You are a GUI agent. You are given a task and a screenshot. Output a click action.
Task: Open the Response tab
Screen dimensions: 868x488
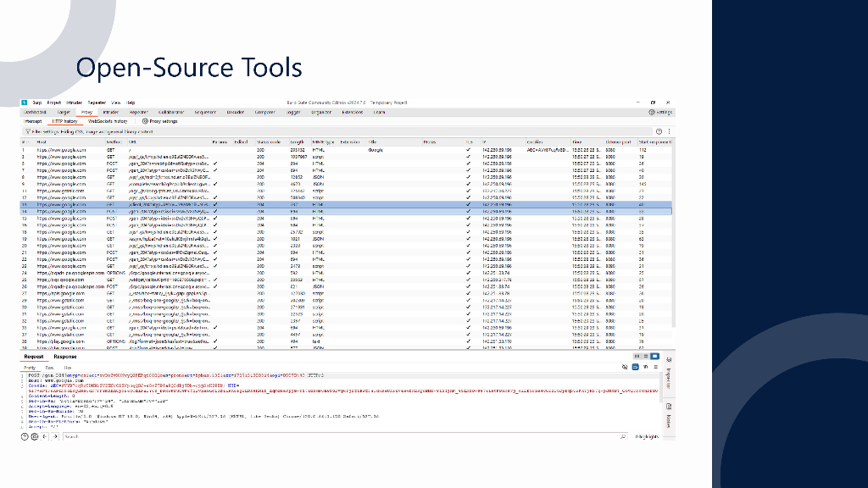tap(65, 357)
